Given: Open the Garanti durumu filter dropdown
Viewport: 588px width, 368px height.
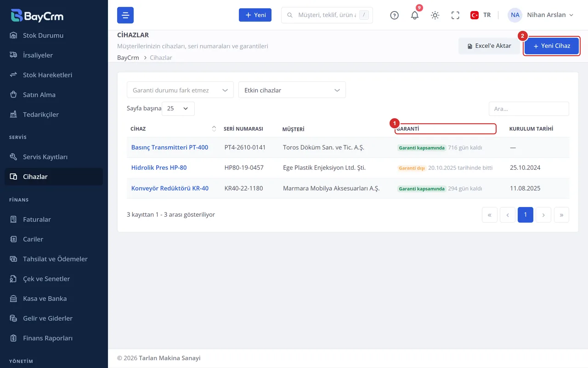Looking at the screenshot, I should coord(180,90).
